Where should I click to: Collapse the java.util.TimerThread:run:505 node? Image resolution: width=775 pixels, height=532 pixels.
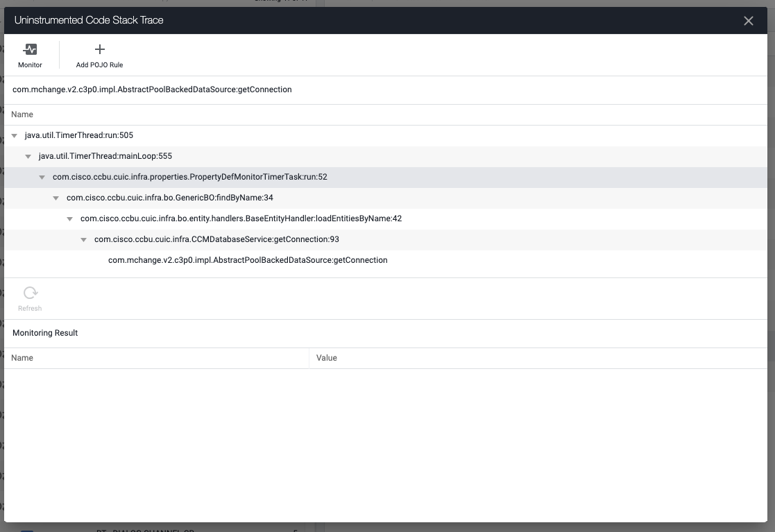point(15,136)
